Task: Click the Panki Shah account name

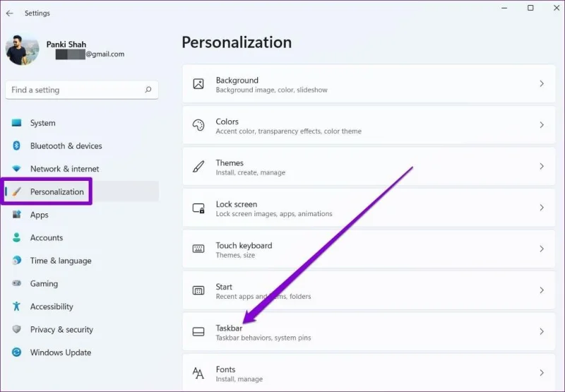Action: [x=66, y=44]
